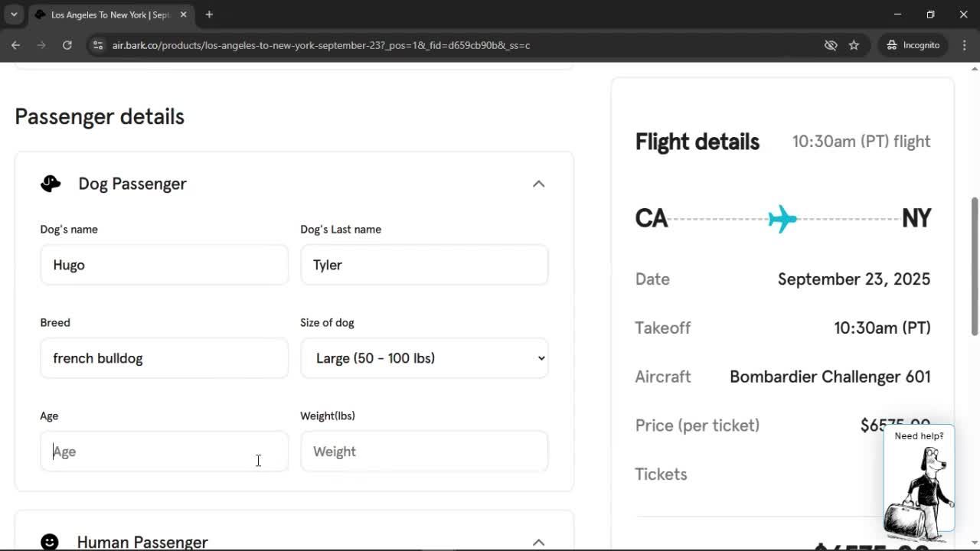The width and height of the screenshot is (980, 551).
Task: Open the tab search dropdown arrow
Action: tap(14, 15)
